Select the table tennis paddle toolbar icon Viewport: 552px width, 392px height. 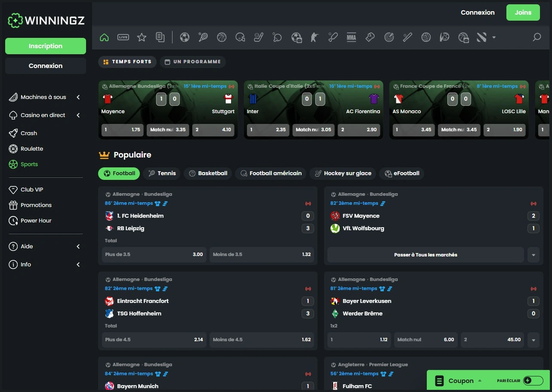pos(277,37)
